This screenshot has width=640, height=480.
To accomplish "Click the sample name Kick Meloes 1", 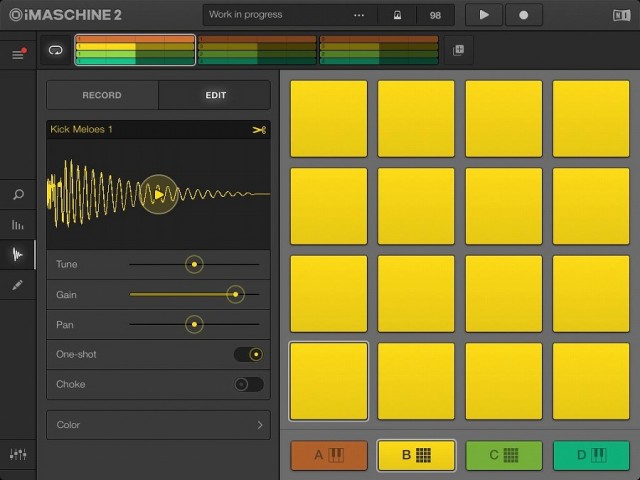I will pos(81,129).
